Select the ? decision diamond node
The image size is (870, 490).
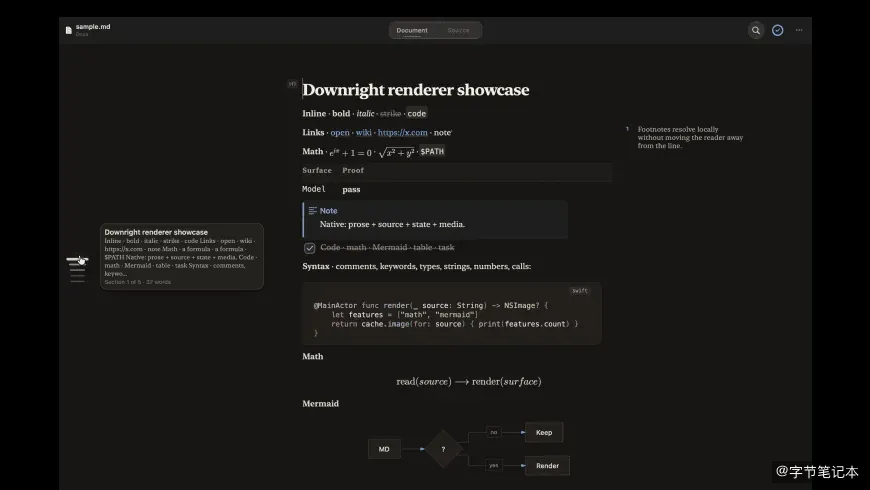[443, 449]
